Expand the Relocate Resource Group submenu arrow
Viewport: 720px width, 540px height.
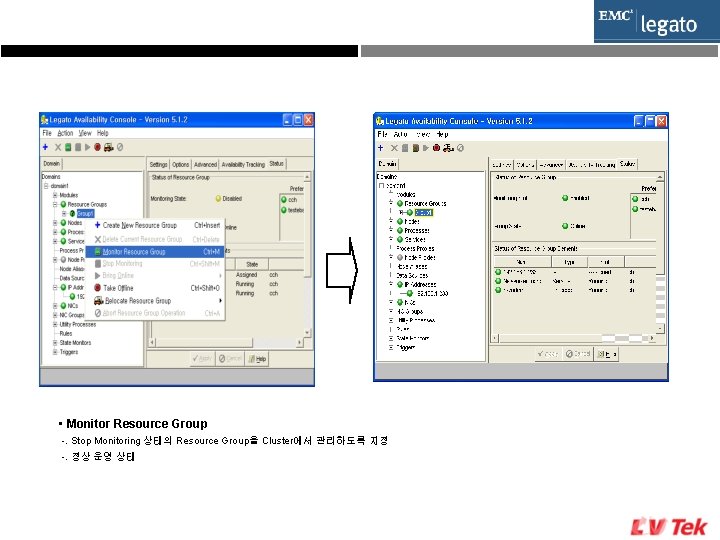[220, 301]
